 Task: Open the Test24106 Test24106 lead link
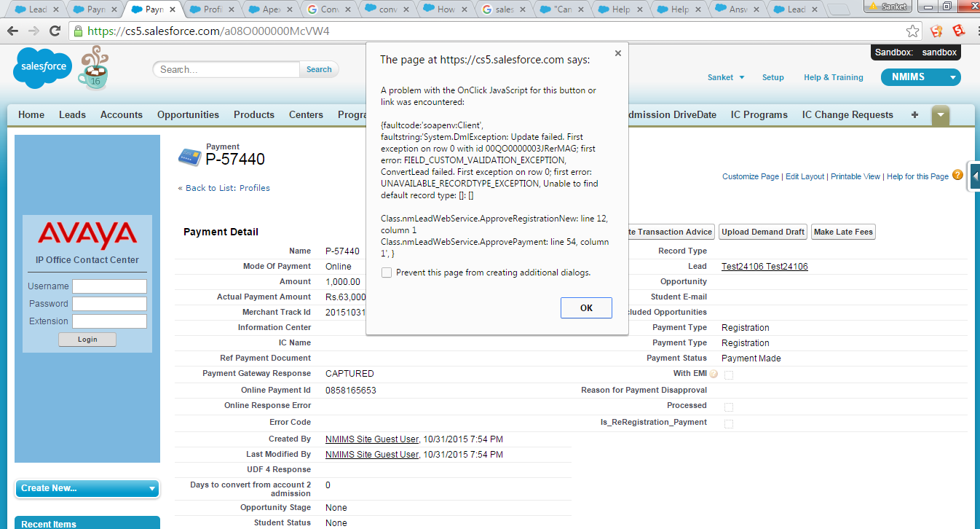(x=764, y=267)
